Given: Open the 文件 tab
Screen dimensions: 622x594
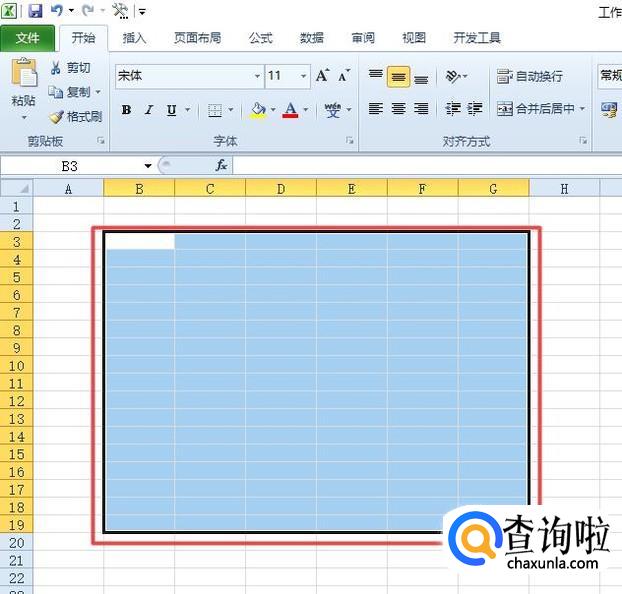Looking at the screenshot, I should tap(27, 38).
